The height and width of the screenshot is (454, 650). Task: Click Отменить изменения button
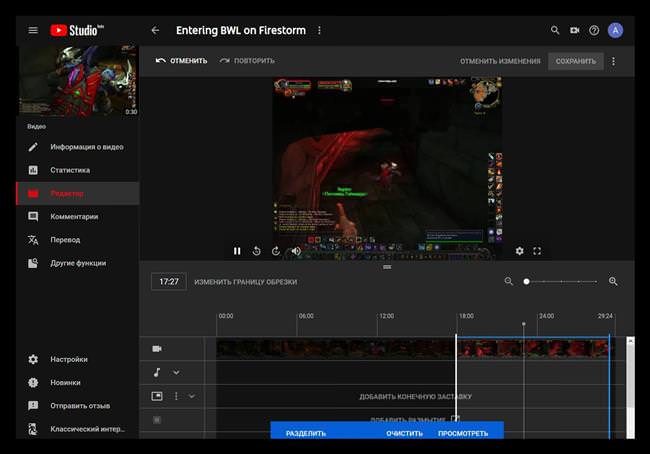pos(500,61)
